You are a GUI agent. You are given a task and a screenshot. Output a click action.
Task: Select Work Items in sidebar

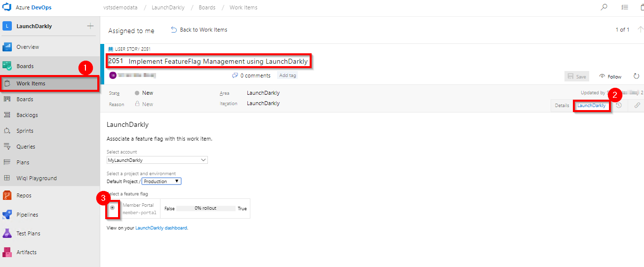click(50, 83)
